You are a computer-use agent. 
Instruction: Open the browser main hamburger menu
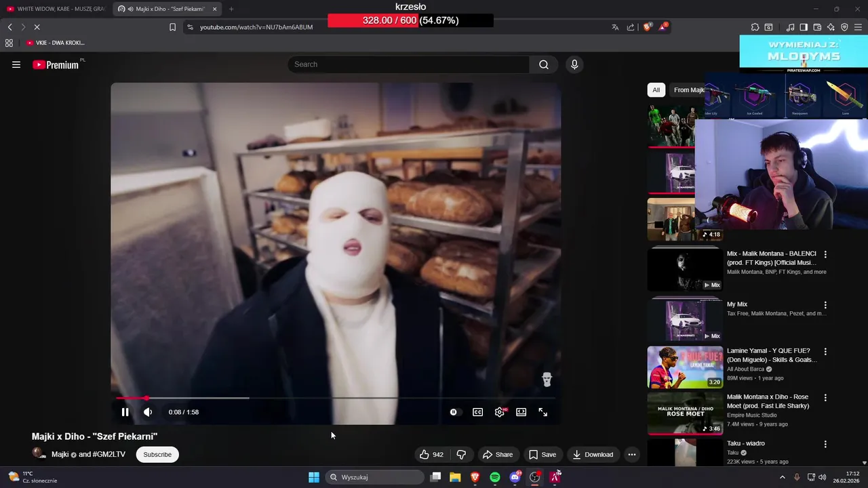click(x=858, y=27)
